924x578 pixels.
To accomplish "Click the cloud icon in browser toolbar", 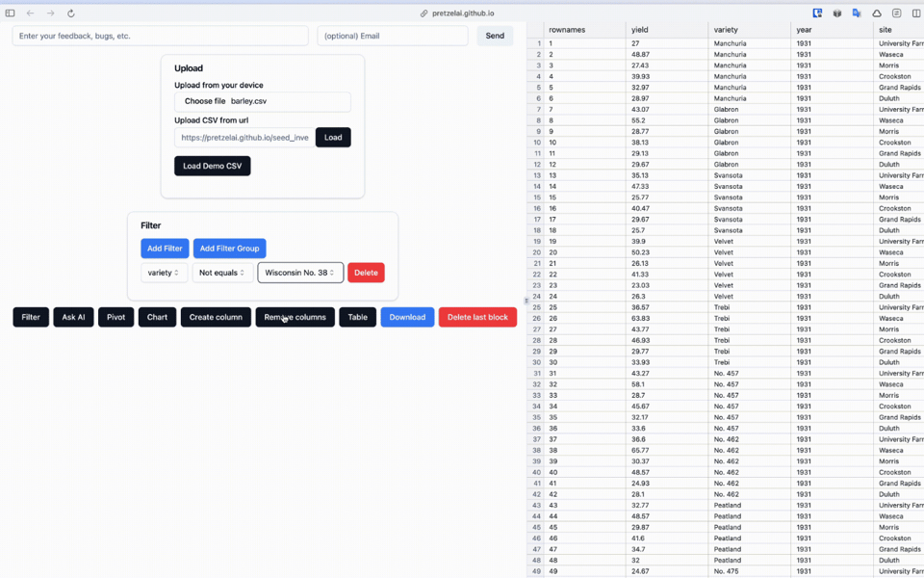I will click(x=877, y=13).
